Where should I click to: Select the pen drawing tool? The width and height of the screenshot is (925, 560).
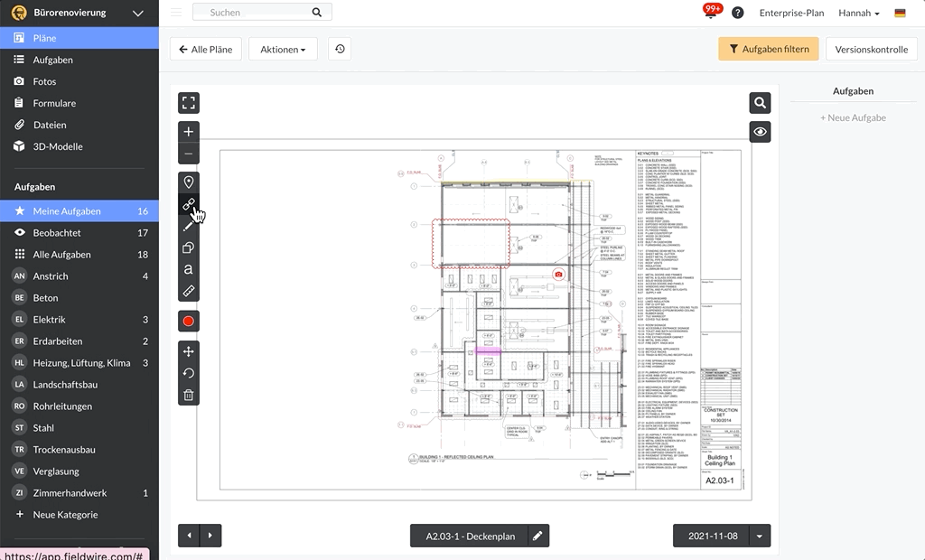click(189, 226)
